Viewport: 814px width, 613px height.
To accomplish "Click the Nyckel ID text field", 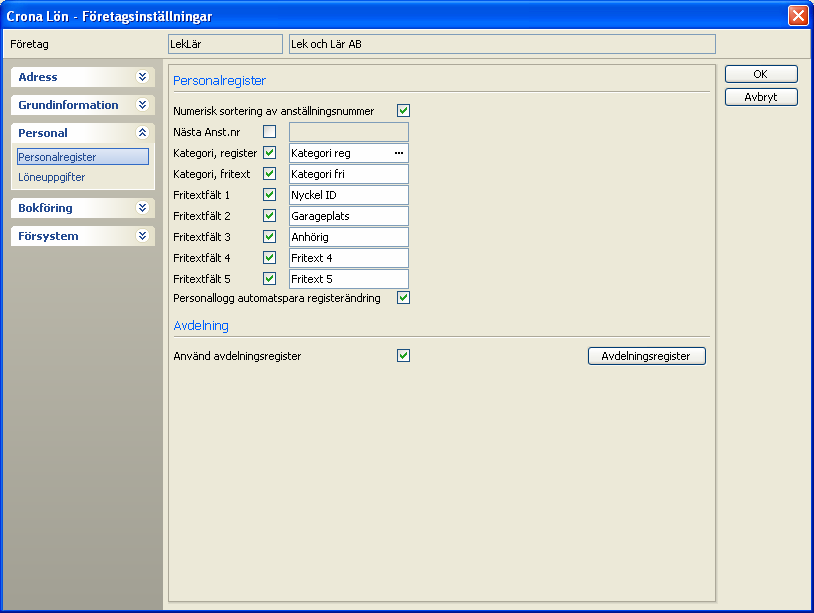I will (x=349, y=195).
